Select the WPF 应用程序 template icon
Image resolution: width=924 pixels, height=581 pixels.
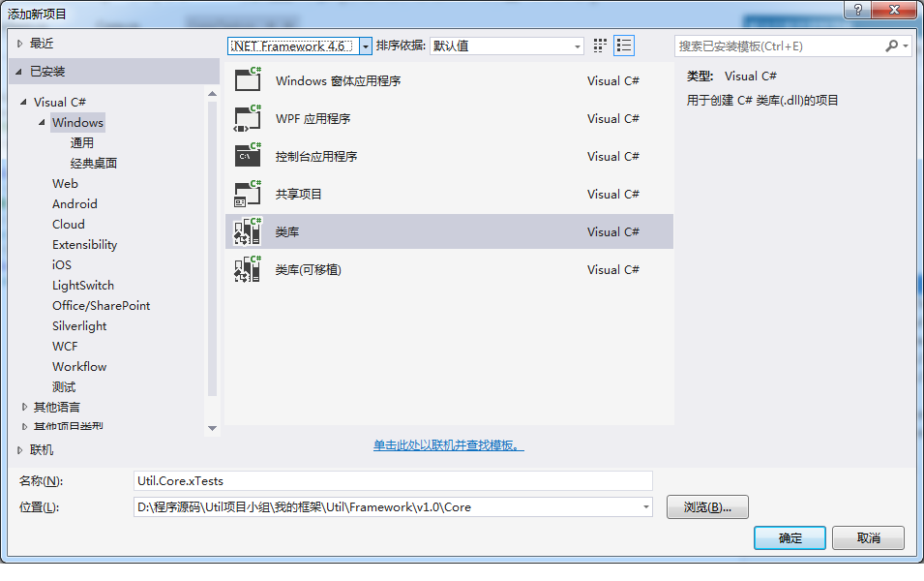click(248, 118)
